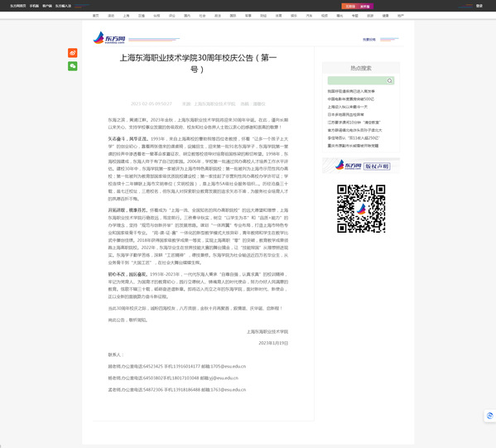Click the search magnifier in hot search box
The height and width of the screenshot is (448, 496).
(x=389, y=80)
